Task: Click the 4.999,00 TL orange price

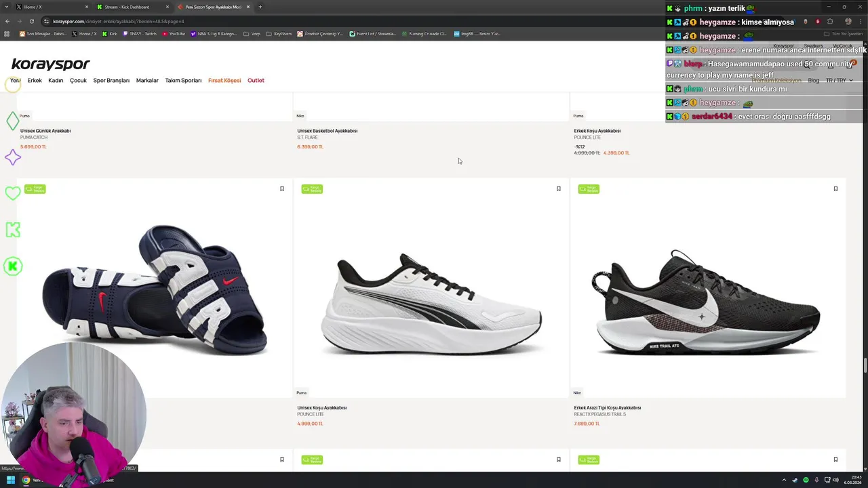Action: pyautogui.click(x=310, y=424)
